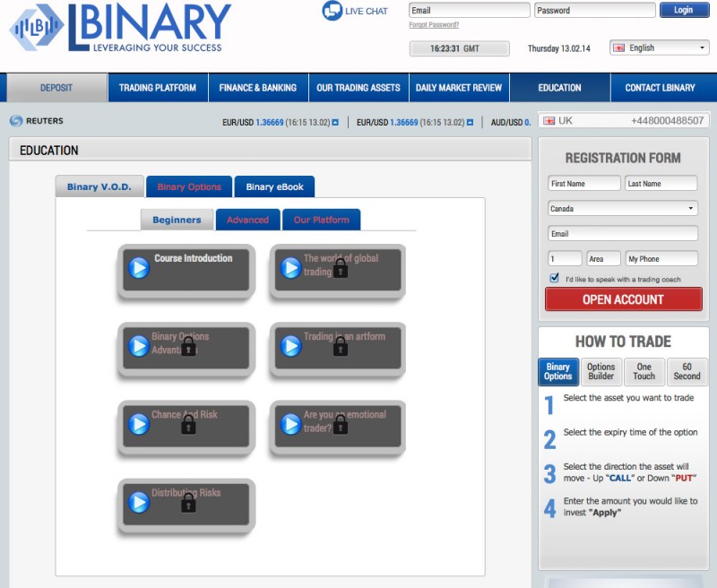This screenshot has height=588, width=717.
Task: Click lock icon on Are you an emotional trader
Action: pyautogui.click(x=341, y=425)
